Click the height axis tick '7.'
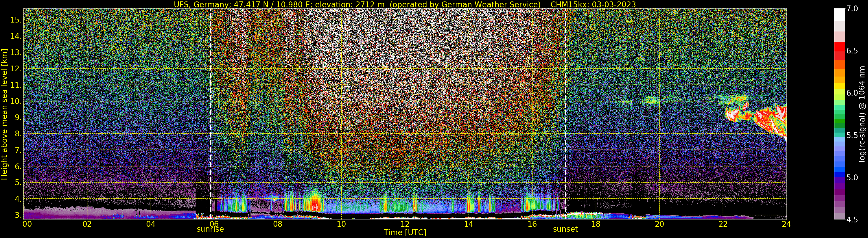868x238 pixels. click(18, 150)
